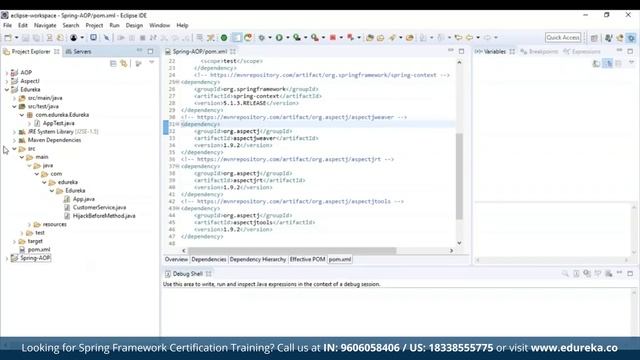Toggle the highlighted main toolbar button
This screenshot has width=640, height=360.
(x=237, y=38)
